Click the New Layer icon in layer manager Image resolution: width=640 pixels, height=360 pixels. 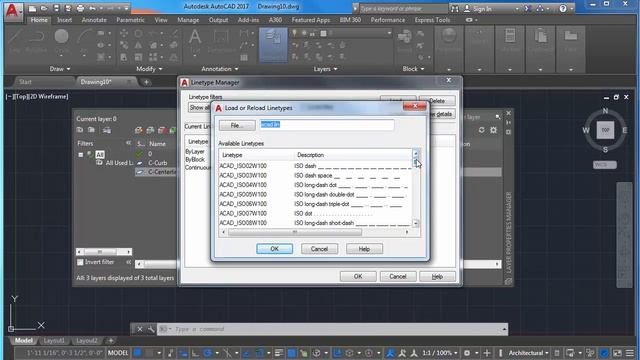pos(139,130)
